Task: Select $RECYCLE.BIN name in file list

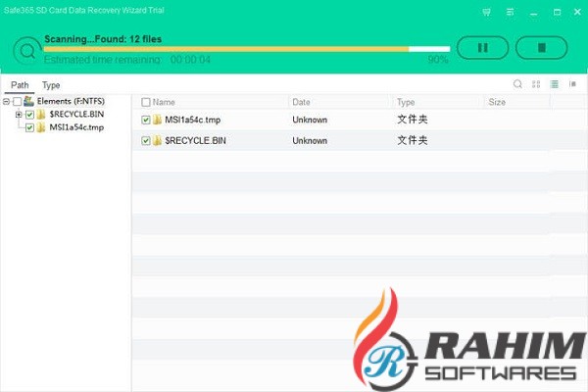Action: (195, 141)
